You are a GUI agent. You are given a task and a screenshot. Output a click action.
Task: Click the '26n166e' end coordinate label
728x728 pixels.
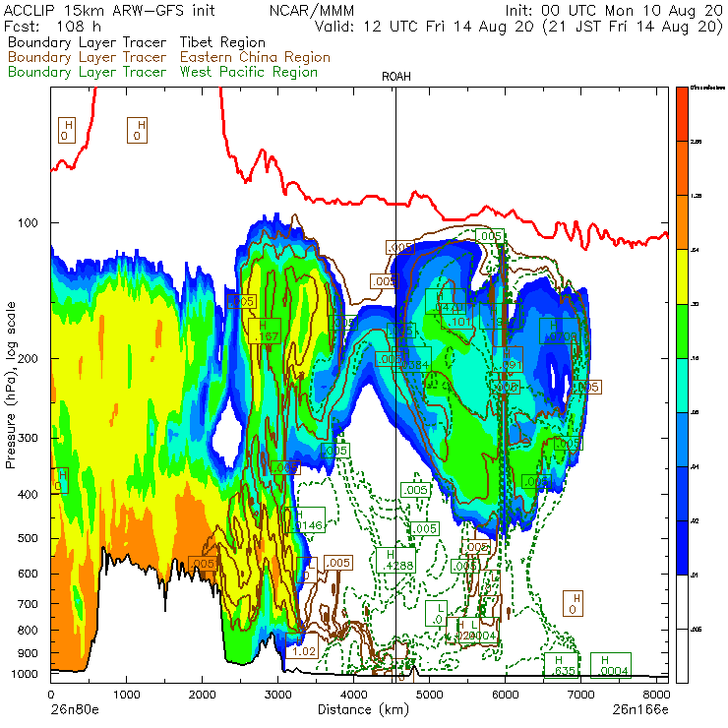pos(640,709)
